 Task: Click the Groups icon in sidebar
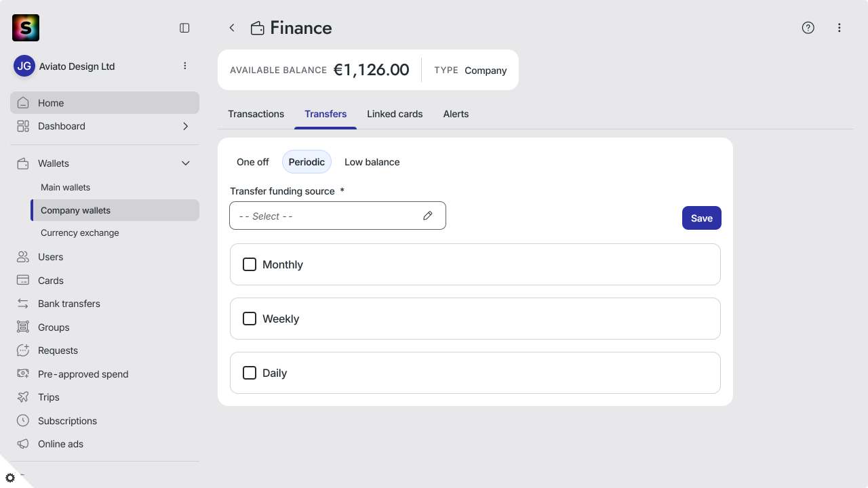pos(23,327)
